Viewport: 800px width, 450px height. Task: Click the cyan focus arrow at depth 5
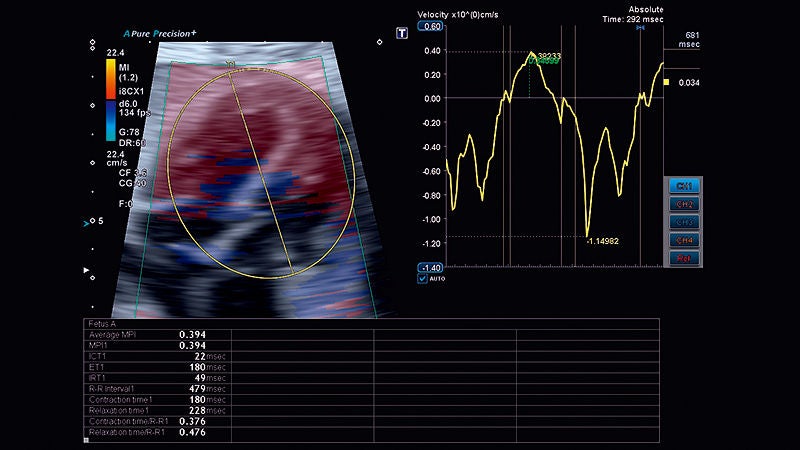click(86, 223)
